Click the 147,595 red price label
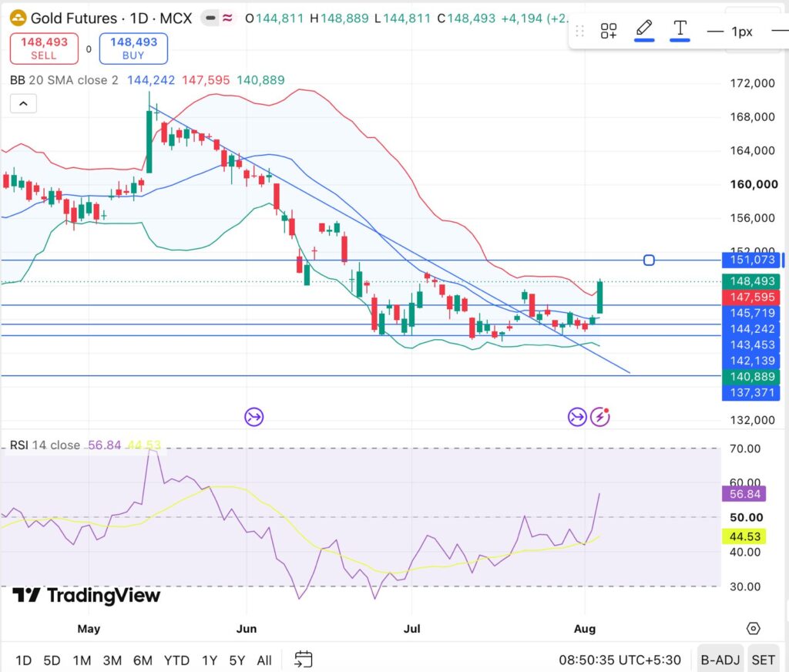 click(752, 297)
